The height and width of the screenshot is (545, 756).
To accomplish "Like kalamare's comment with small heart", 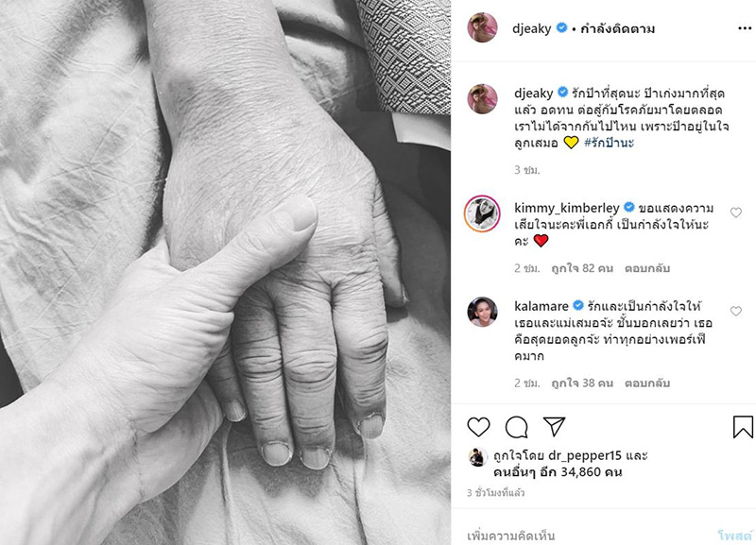I will (736, 312).
